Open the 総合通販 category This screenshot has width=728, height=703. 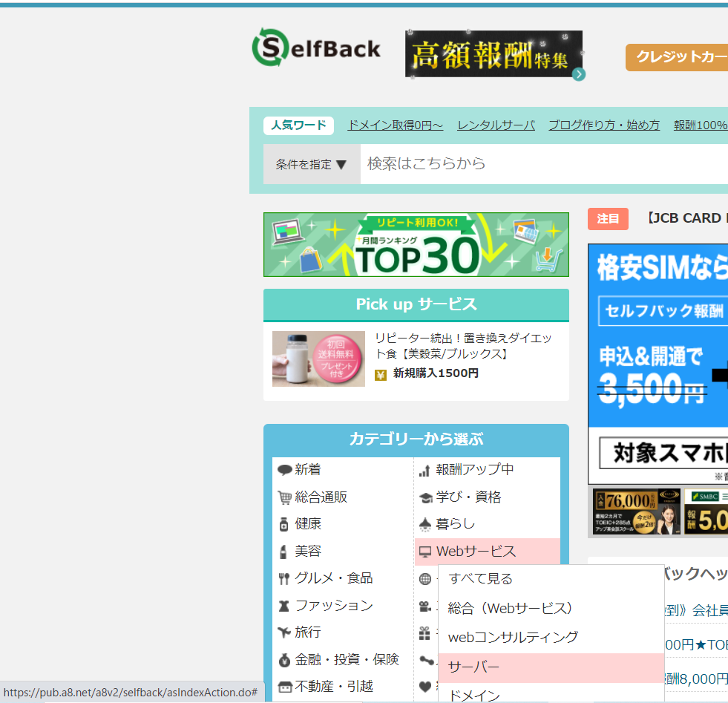coord(321,497)
